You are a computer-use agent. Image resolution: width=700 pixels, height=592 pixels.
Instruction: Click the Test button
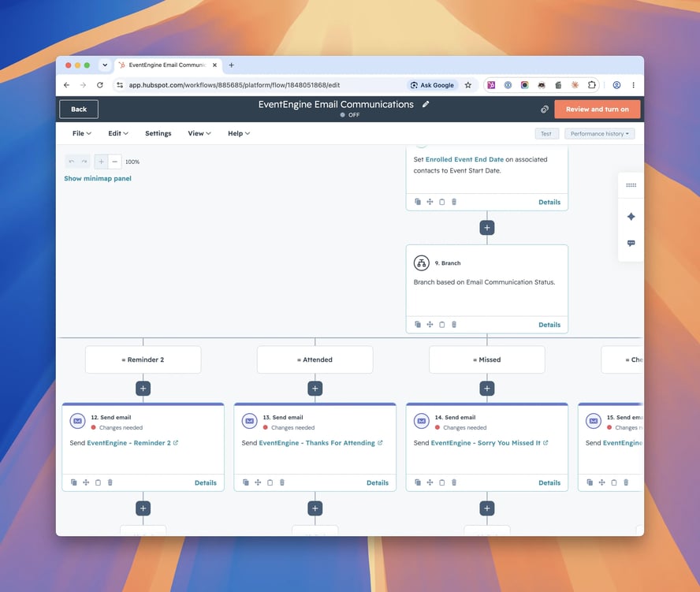point(546,133)
